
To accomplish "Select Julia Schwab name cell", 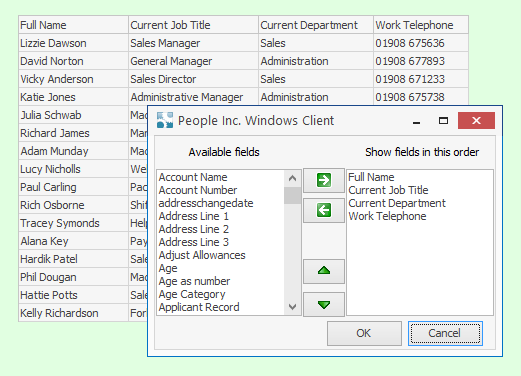I will 73,115.
